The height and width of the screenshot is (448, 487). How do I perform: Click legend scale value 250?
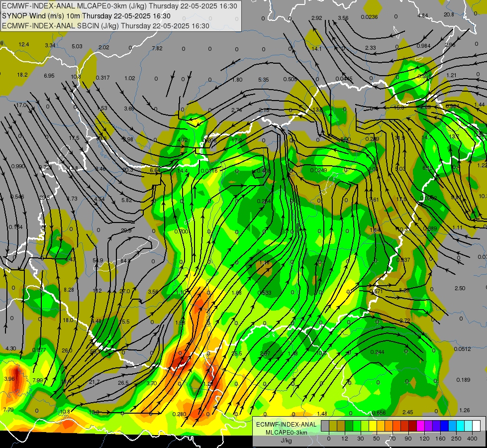[456, 439]
